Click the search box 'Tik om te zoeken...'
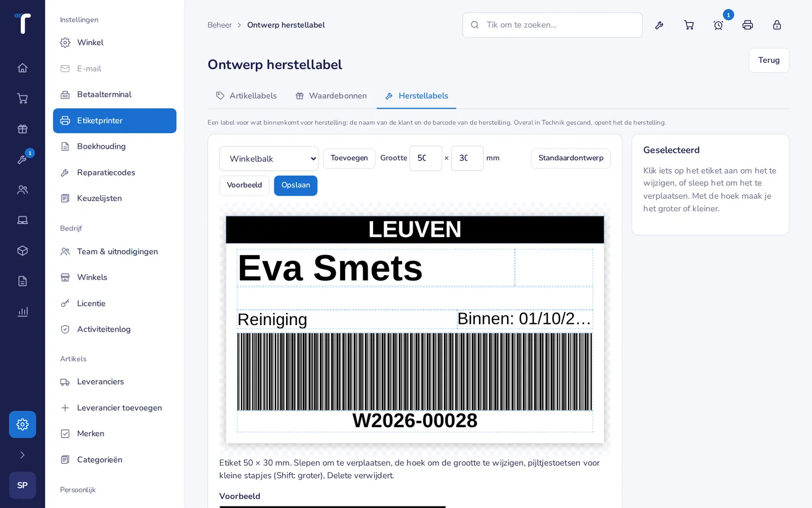The width and height of the screenshot is (812, 508). click(552, 25)
